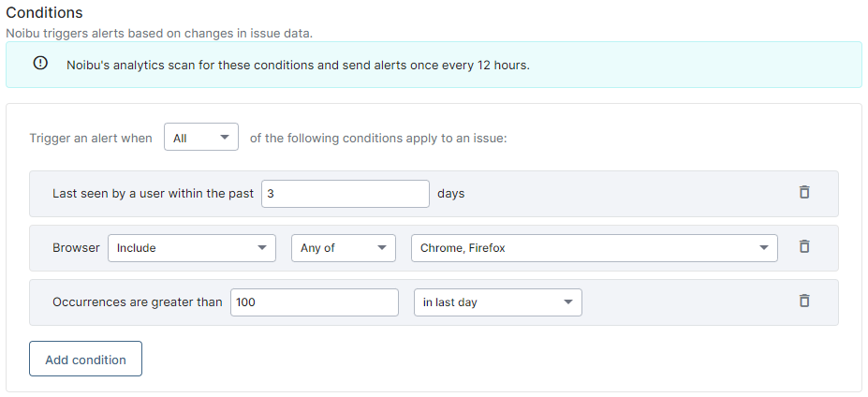Delete the Last seen condition with trash icon

click(x=804, y=192)
